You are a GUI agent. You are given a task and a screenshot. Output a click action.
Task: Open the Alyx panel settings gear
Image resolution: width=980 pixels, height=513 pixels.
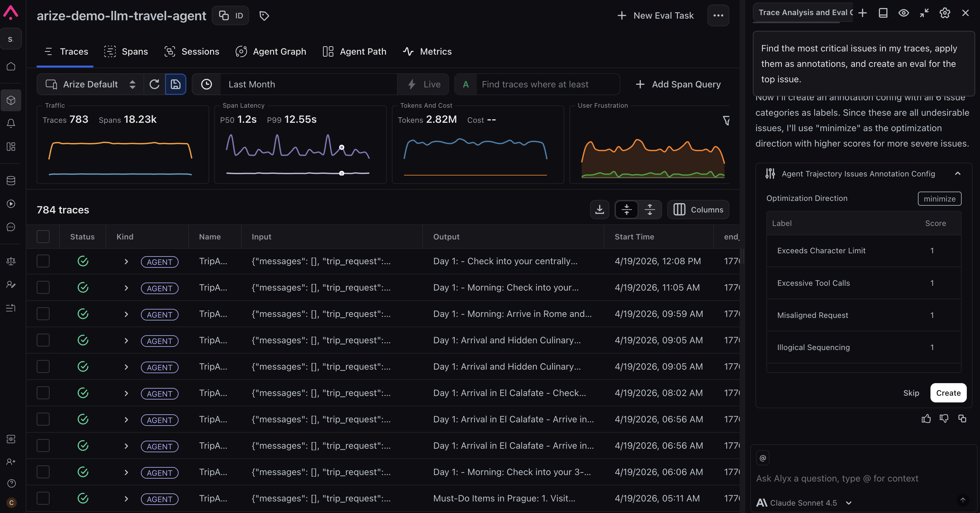click(945, 13)
